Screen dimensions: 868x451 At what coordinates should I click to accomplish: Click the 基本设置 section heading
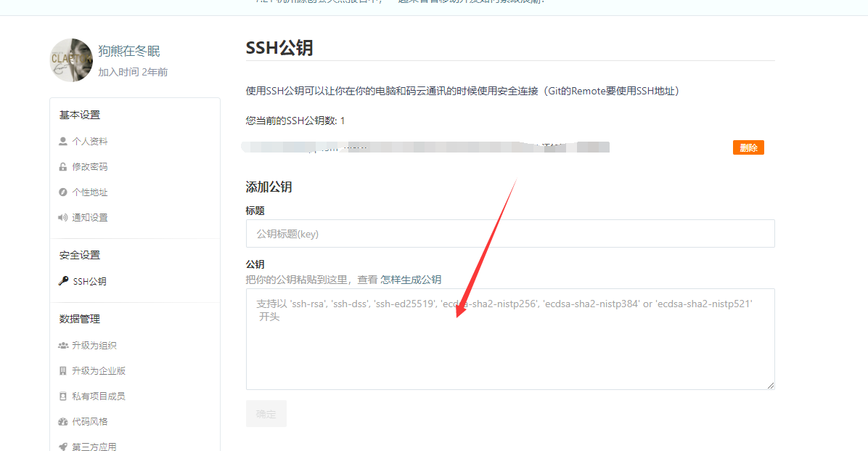(x=80, y=115)
